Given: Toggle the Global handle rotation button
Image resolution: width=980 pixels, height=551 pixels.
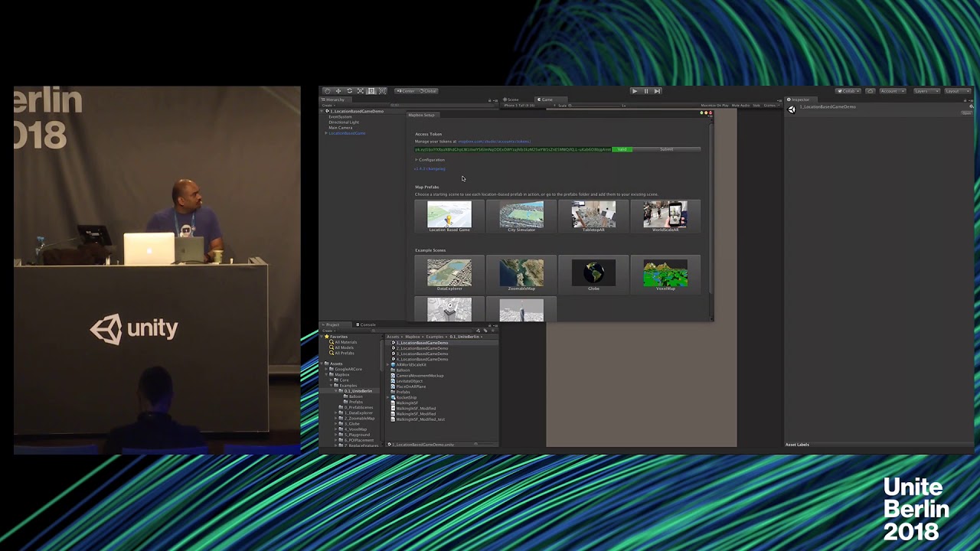Looking at the screenshot, I should point(427,91).
